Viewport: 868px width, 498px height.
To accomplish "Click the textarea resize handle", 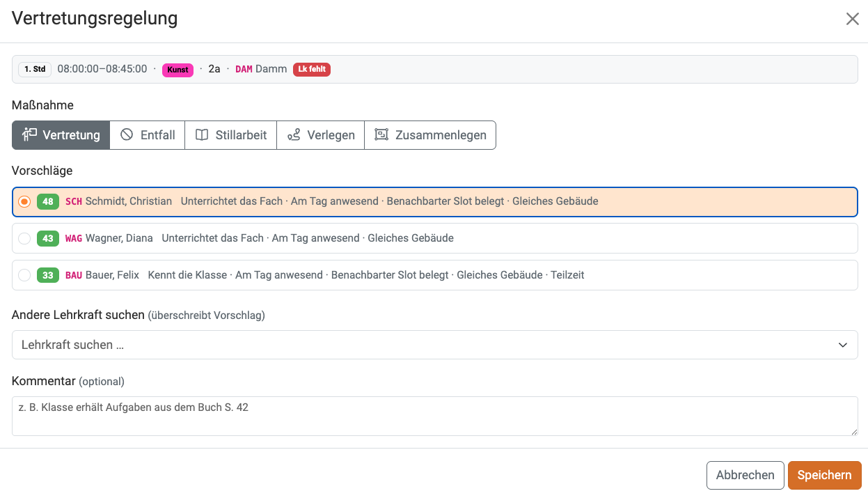I will point(854,433).
